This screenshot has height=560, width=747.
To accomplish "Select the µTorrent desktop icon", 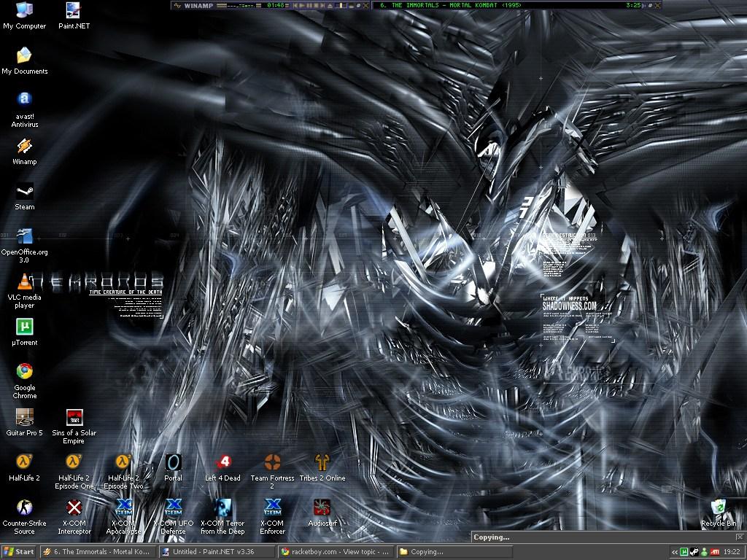I will point(24,332).
